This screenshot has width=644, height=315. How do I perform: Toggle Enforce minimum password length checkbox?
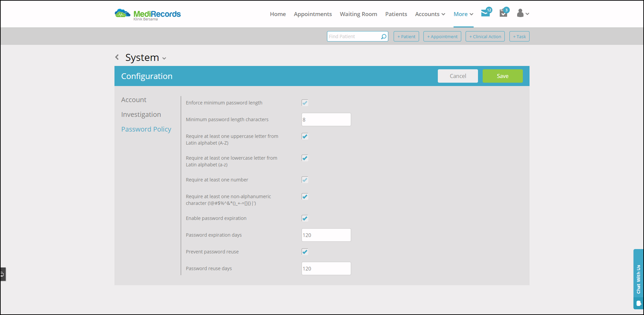(305, 103)
